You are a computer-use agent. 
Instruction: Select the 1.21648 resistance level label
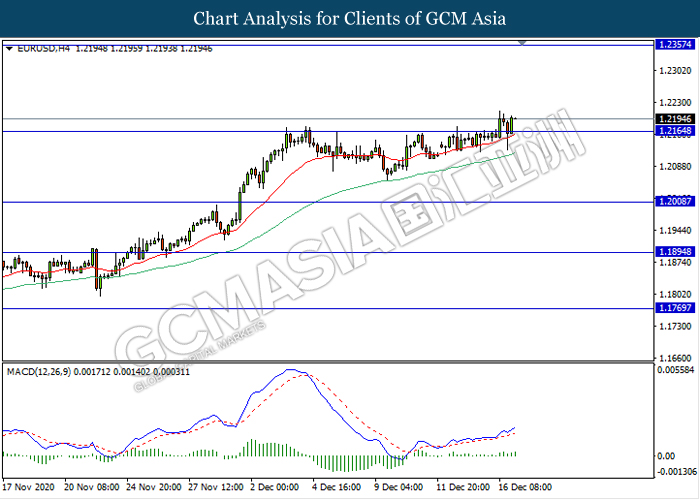(675, 130)
